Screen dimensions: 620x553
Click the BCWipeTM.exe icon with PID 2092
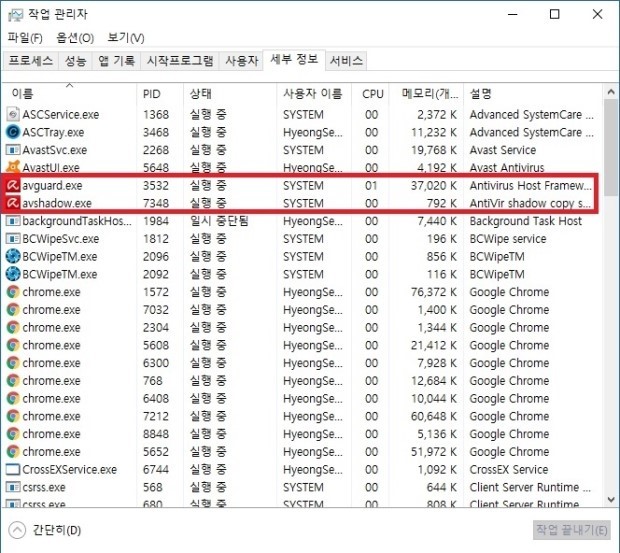(13, 274)
